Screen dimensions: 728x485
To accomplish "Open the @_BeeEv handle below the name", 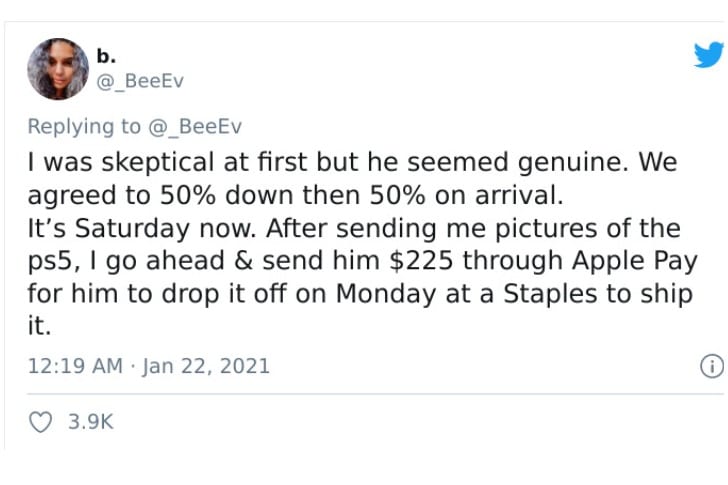I will pos(140,81).
